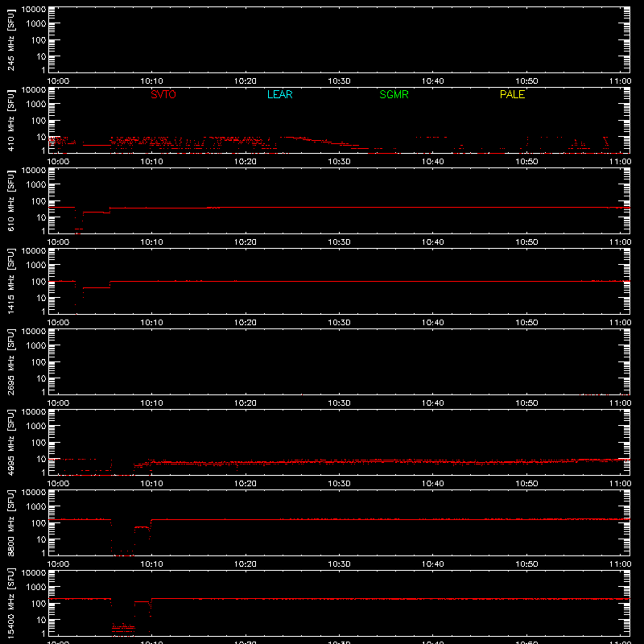Click 10:40 time label under 4995 MHz panel
The height and width of the screenshot is (644, 644).
[433, 484]
